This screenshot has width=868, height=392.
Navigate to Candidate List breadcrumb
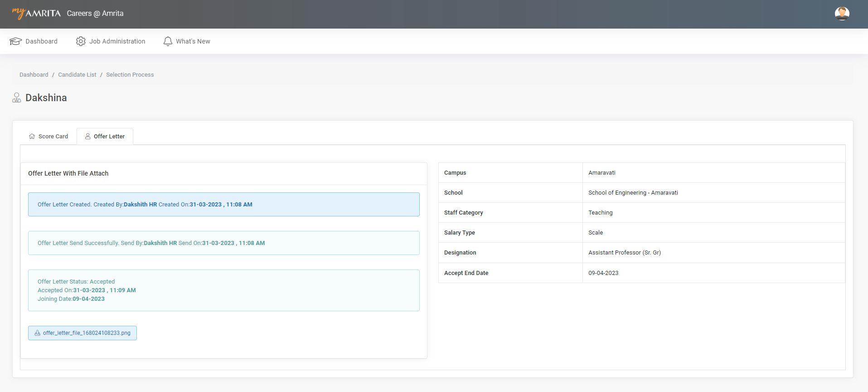[77, 75]
